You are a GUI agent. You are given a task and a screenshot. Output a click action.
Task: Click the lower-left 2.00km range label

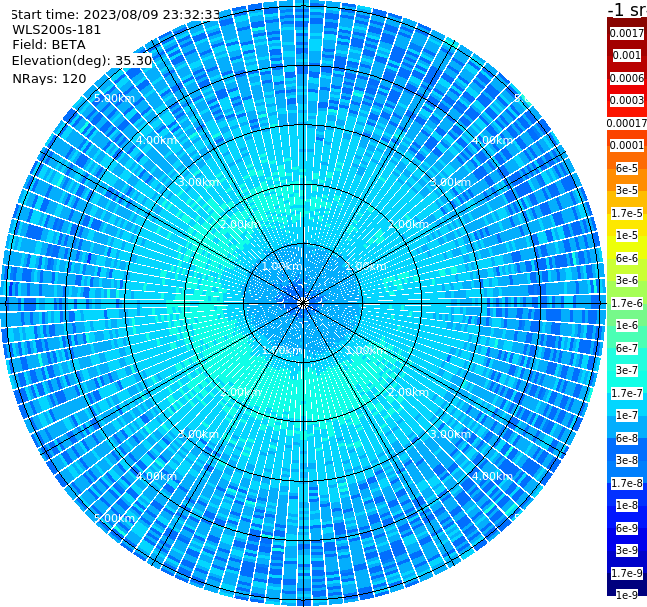click(x=241, y=392)
